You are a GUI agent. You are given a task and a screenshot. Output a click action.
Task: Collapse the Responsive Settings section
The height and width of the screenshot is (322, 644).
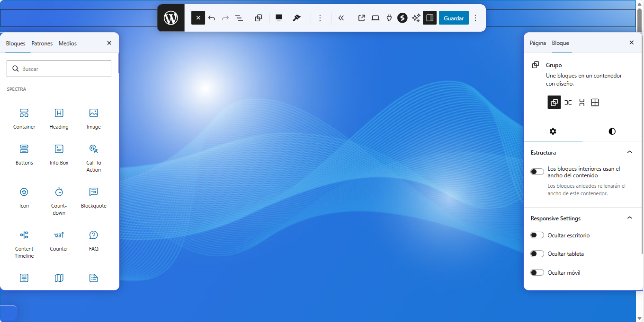coord(582,218)
